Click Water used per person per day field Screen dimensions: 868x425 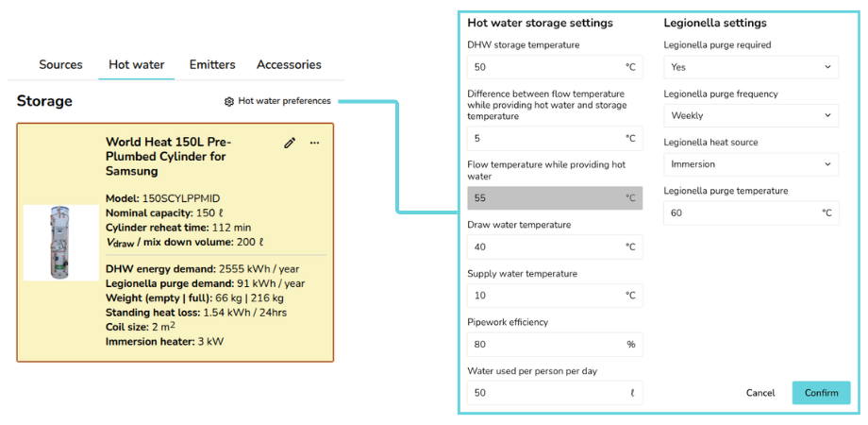pos(545,393)
